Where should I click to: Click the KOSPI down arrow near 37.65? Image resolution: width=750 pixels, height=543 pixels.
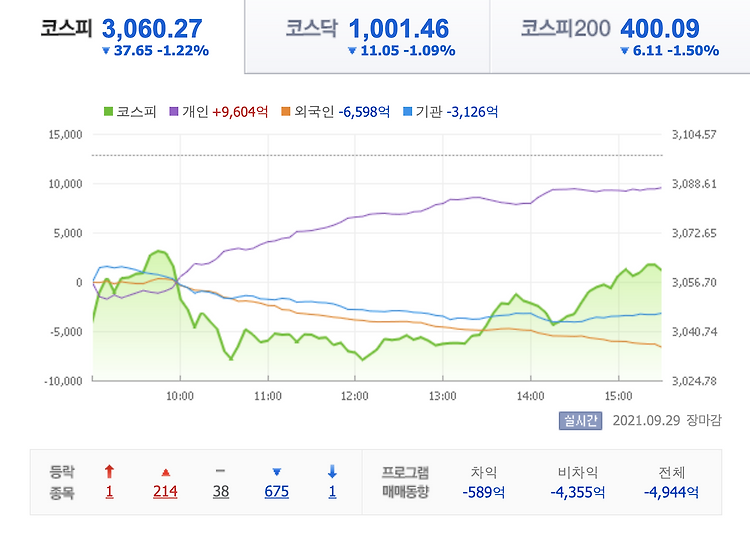click(106, 51)
